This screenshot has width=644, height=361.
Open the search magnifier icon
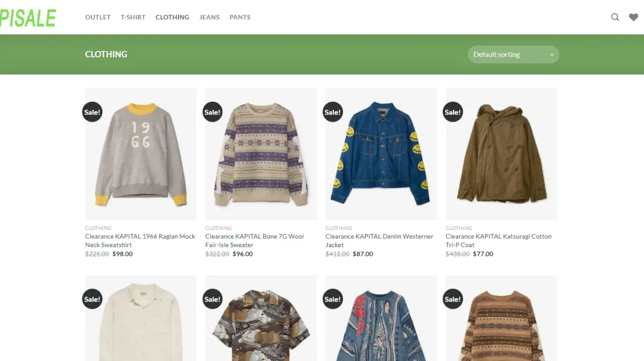click(x=615, y=17)
